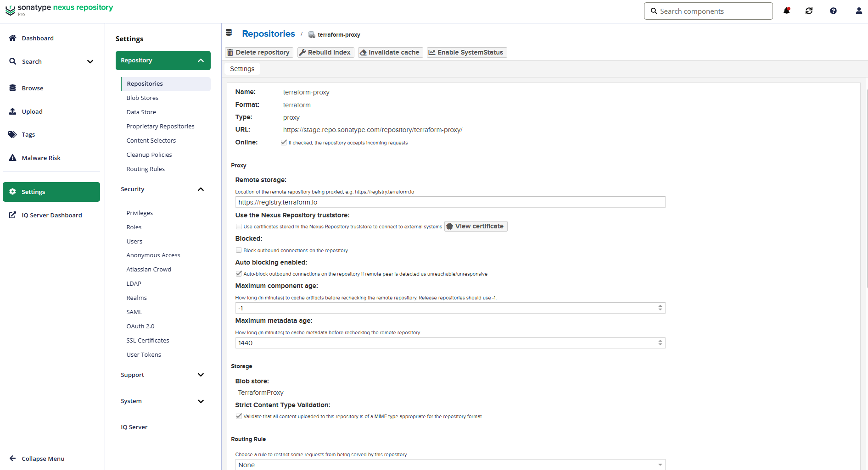Click the Maximum metadata age input
Image resolution: width=868 pixels, height=470 pixels.
coord(450,343)
